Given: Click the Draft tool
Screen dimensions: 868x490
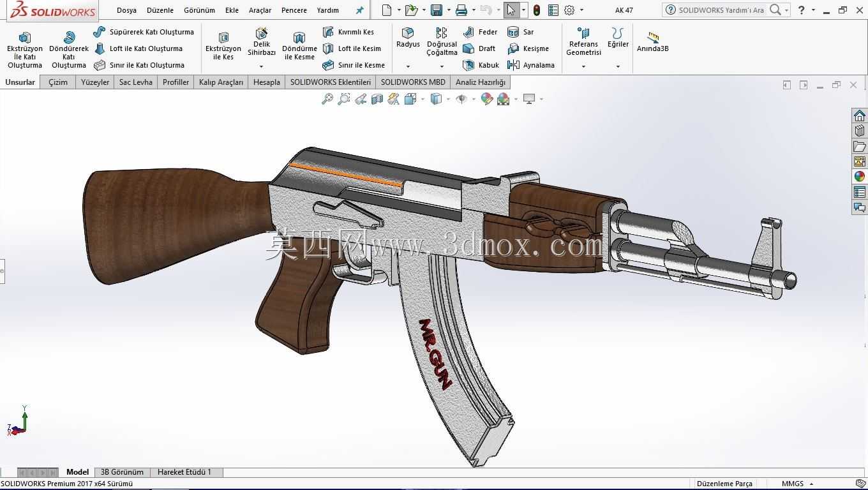Looking at the screenshot, I should coord(480,48).
